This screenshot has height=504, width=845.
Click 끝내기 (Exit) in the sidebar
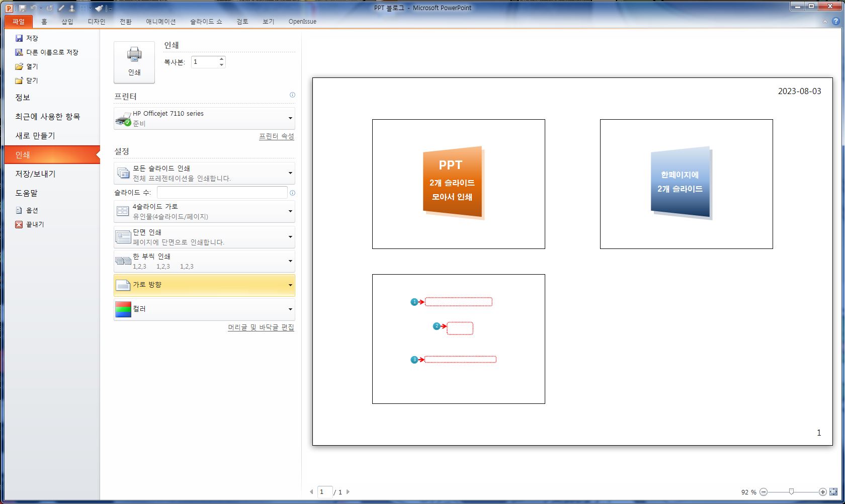coord(30,224)
